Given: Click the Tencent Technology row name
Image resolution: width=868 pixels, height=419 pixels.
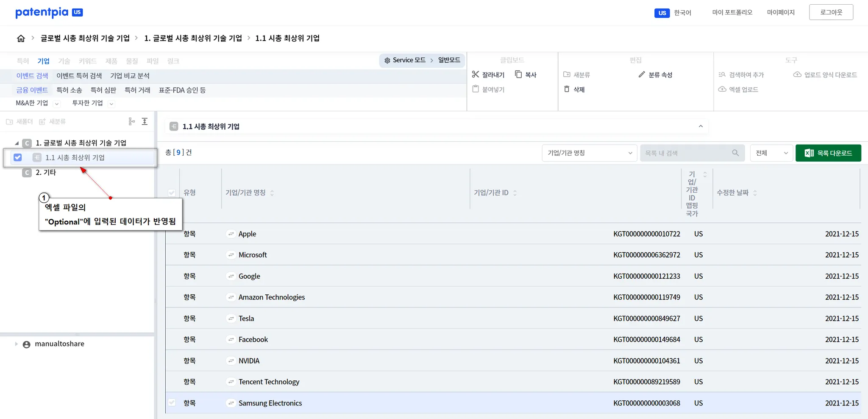Looking at the screenshot, I should click(x=269, y=382).
